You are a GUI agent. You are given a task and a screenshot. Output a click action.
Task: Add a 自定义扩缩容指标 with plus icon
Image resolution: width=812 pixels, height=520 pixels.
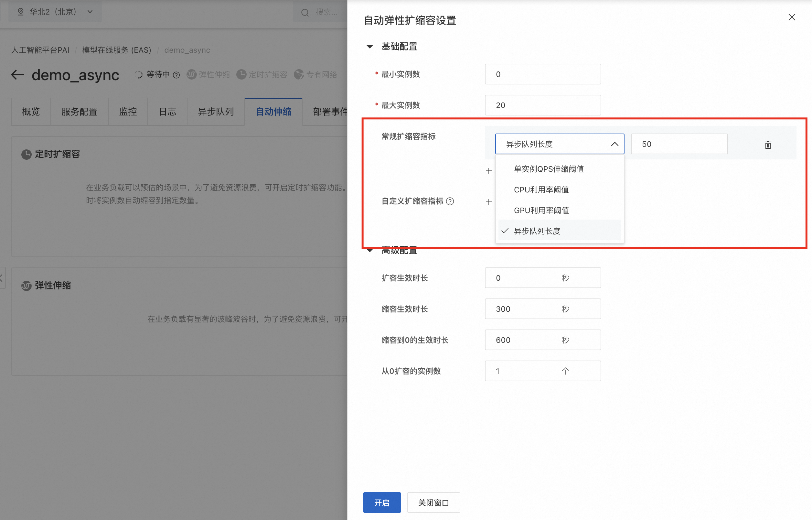[x=488, y=201]
